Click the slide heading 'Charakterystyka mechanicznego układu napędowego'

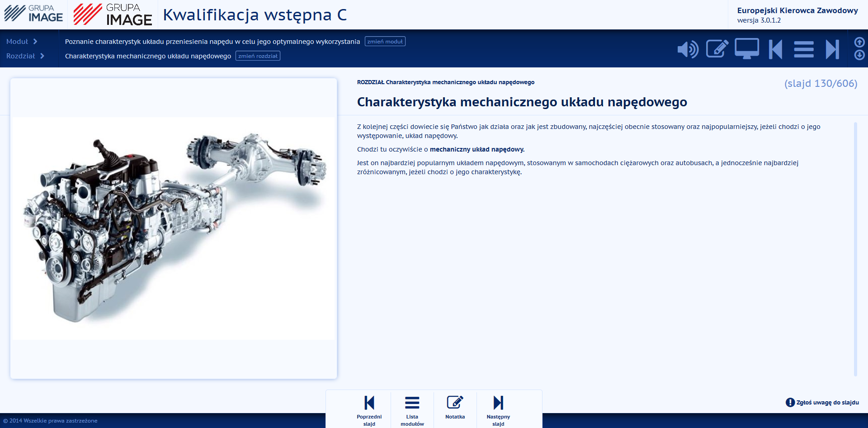[522, 102]
